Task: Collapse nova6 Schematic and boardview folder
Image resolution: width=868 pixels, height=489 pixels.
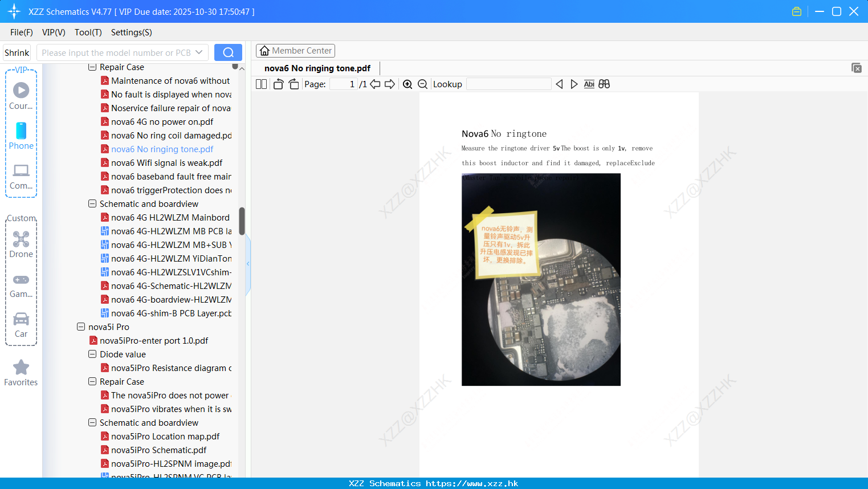Action: [92, 204]
